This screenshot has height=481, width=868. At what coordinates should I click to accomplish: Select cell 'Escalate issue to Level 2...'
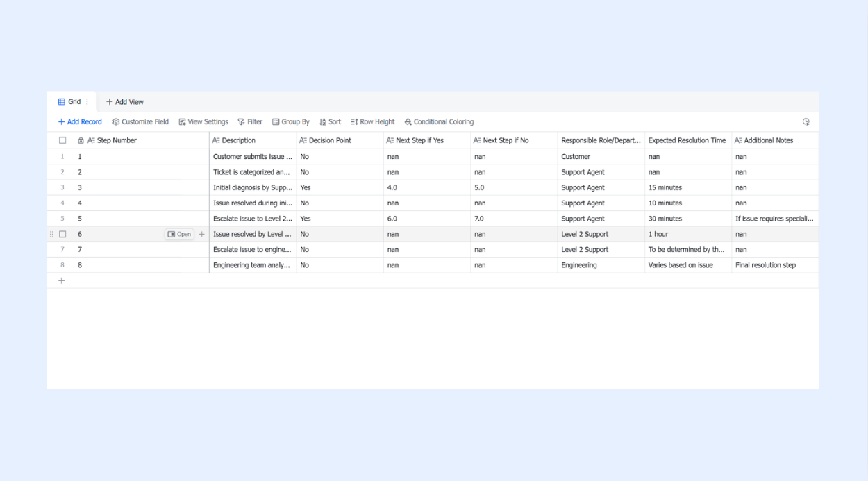point(253,219)
